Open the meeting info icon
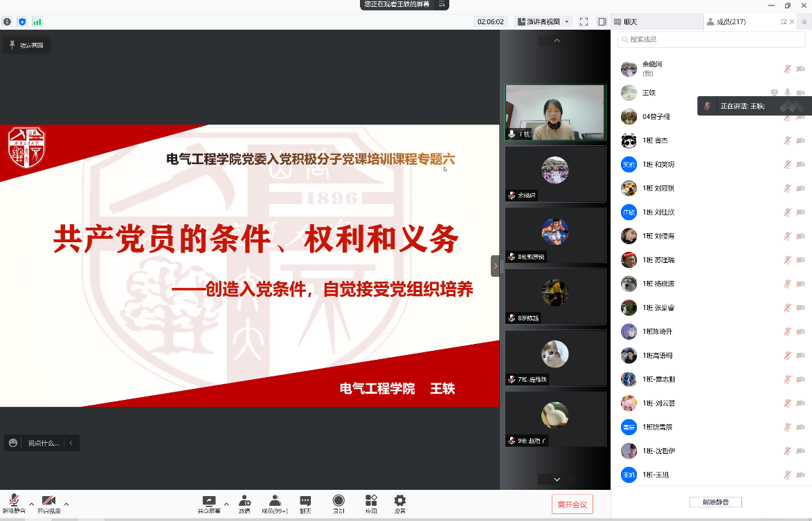812x521 pixels. (x=8, y=21)
